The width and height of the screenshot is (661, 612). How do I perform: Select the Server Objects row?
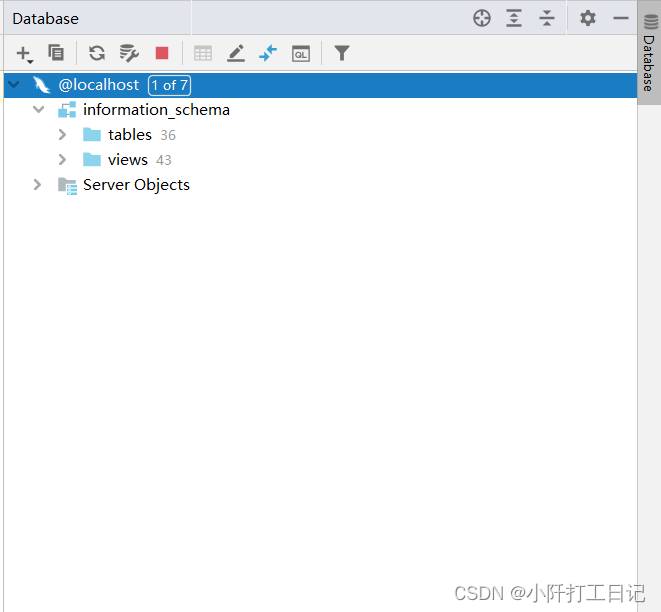click(320, 185)
